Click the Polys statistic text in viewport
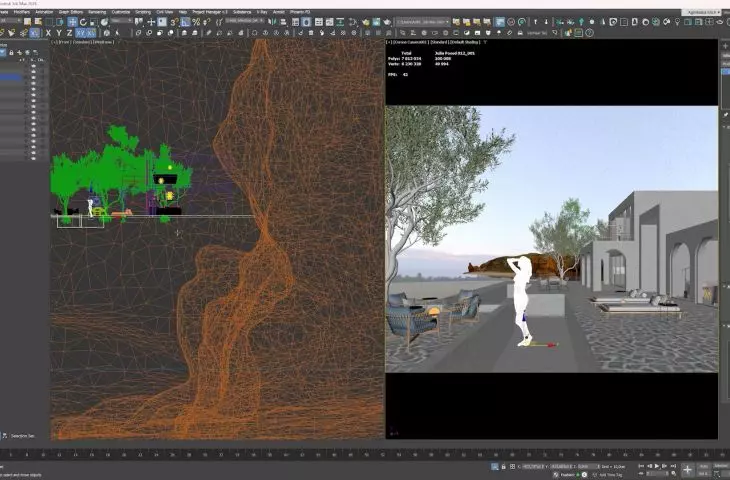The height and width of the screenshot is (480, 730). [405, 59]
